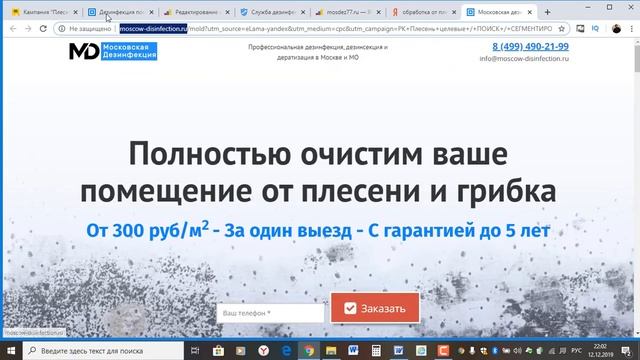Reload the current page

pos(43,29)
